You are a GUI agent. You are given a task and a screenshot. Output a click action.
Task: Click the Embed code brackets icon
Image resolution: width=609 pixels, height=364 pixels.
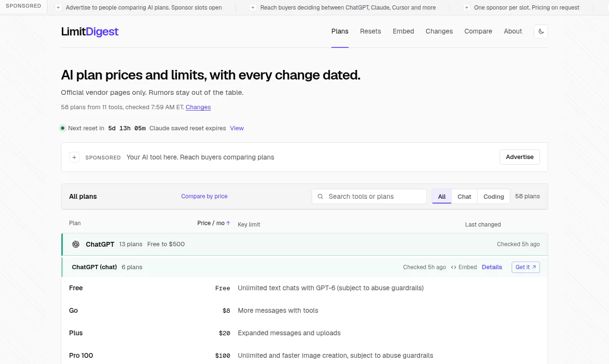(454, 267)
